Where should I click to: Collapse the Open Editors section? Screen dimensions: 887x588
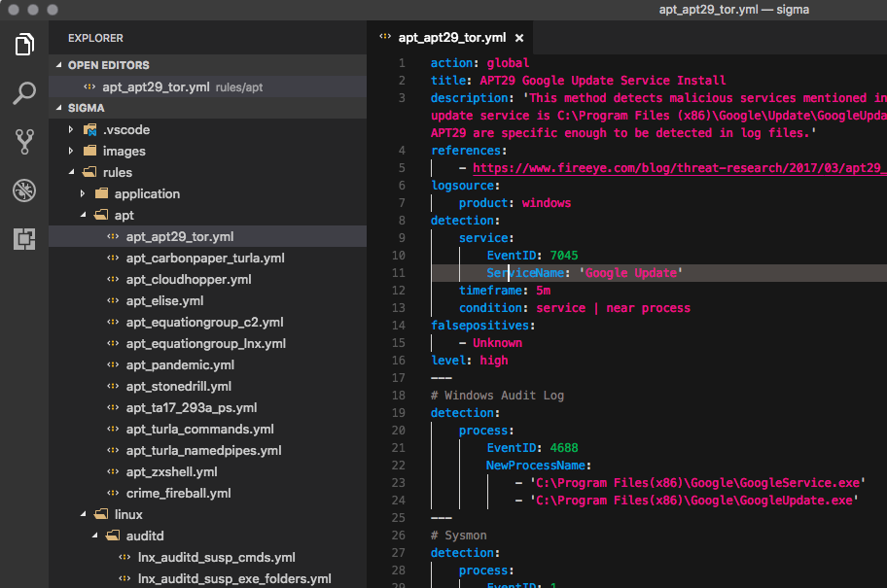pos(59,65)
